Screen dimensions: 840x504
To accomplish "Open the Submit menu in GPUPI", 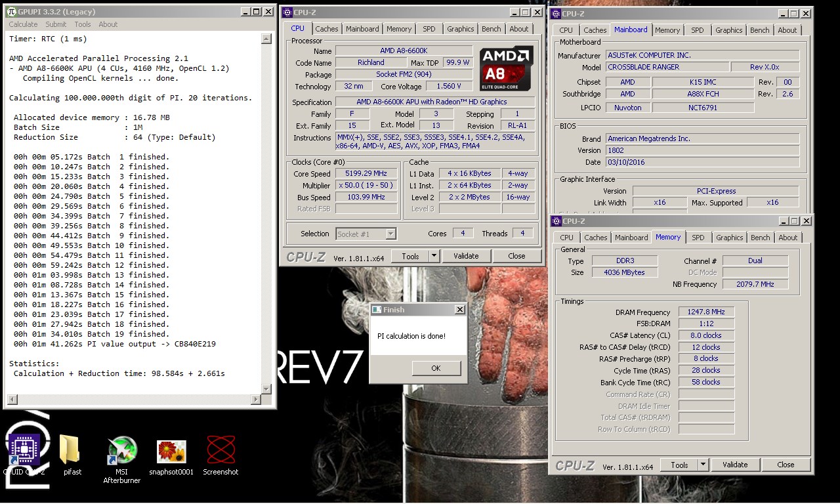I will pos(56,24).
